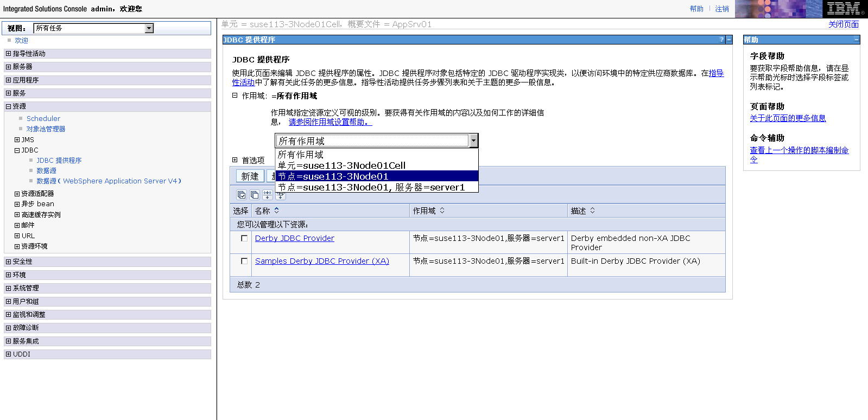Click the Show Filter View toolbar icon

click(267, 195)
